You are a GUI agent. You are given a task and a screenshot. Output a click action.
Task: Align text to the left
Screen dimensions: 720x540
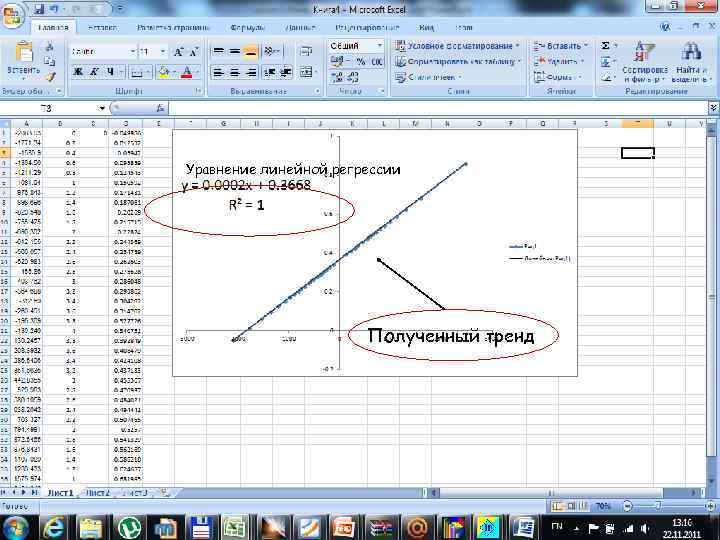click(x=219, y=73)
